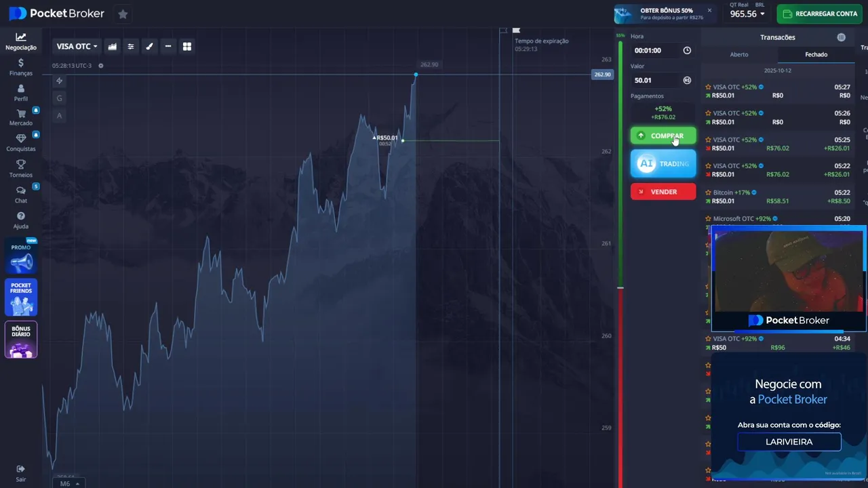This screenshot has height=488, width=868.
Task: Click the 2025-10-12 date header
Action: point(777,70)
